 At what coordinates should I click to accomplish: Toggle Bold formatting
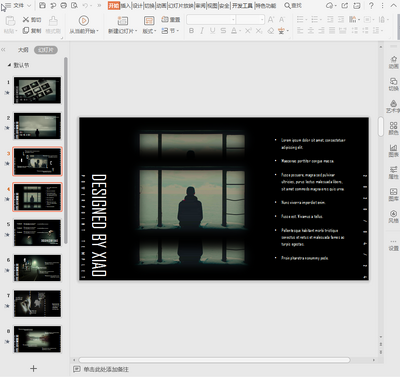pyautogui.click(x=191, y=31)
